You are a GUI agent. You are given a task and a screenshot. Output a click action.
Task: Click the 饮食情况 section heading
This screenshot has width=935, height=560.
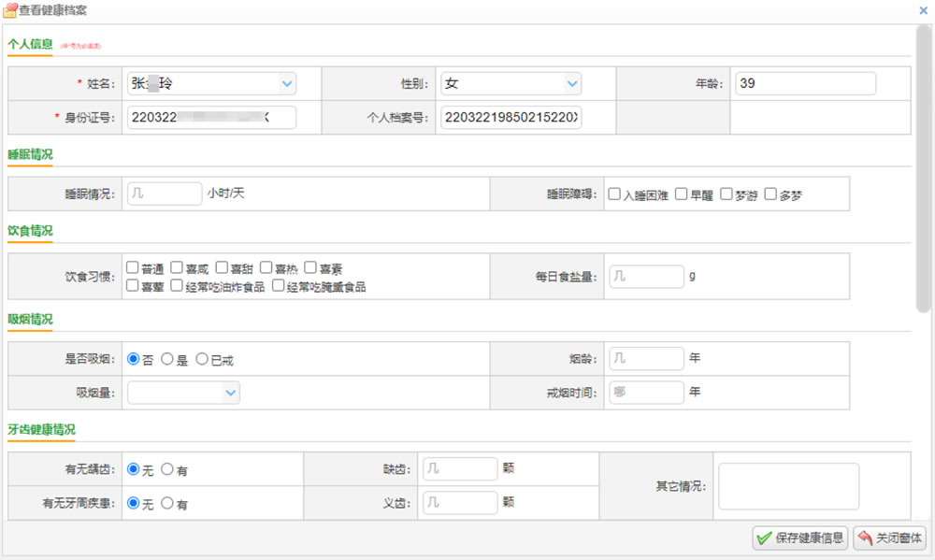[30, 231]
